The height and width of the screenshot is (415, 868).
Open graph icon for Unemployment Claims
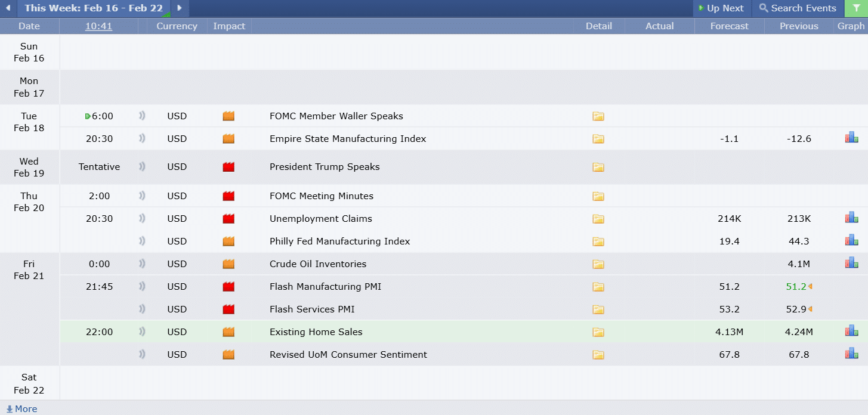tap(851, 218)
